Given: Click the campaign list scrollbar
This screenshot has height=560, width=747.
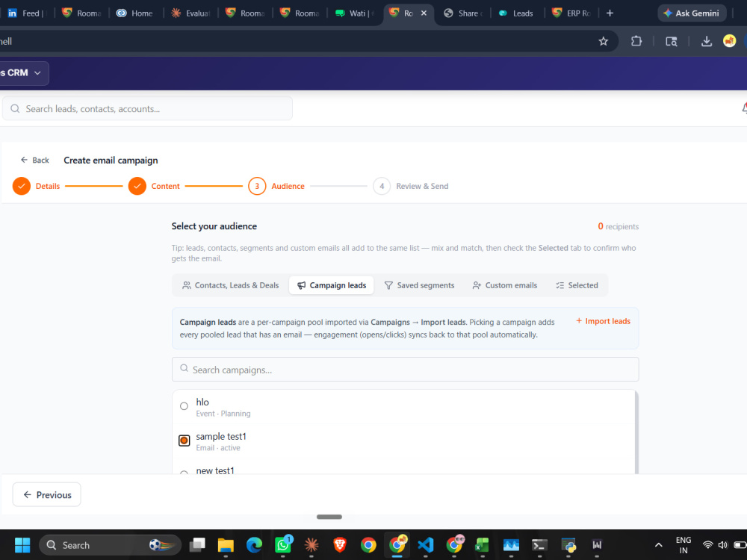Looking at the screenshot, I should tap(636, 432).
